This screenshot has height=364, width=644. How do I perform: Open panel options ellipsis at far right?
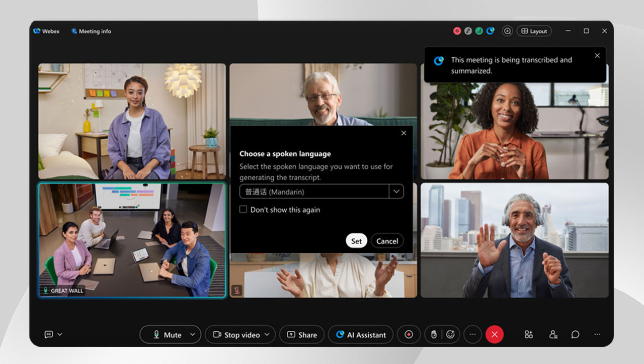coord(597,334)
